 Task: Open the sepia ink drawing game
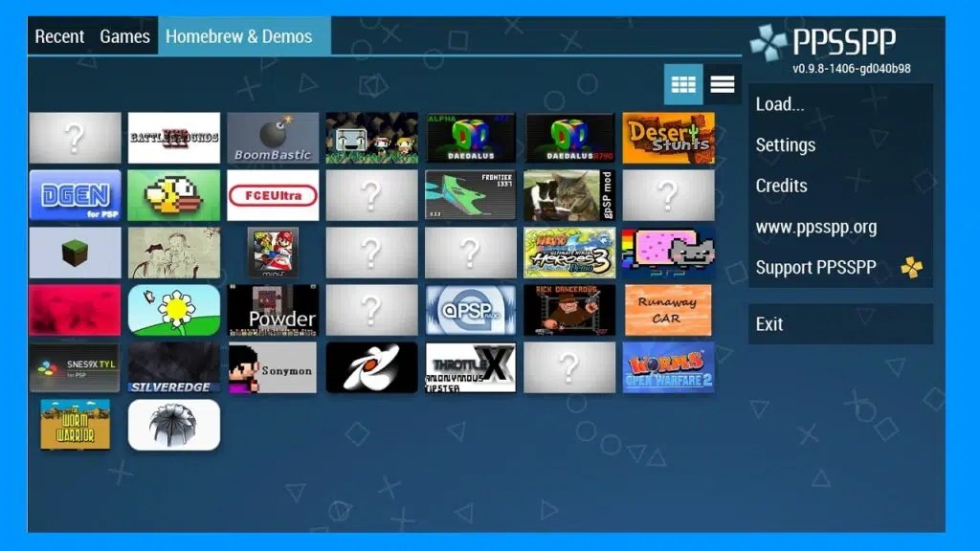click(x=174, y=253)
